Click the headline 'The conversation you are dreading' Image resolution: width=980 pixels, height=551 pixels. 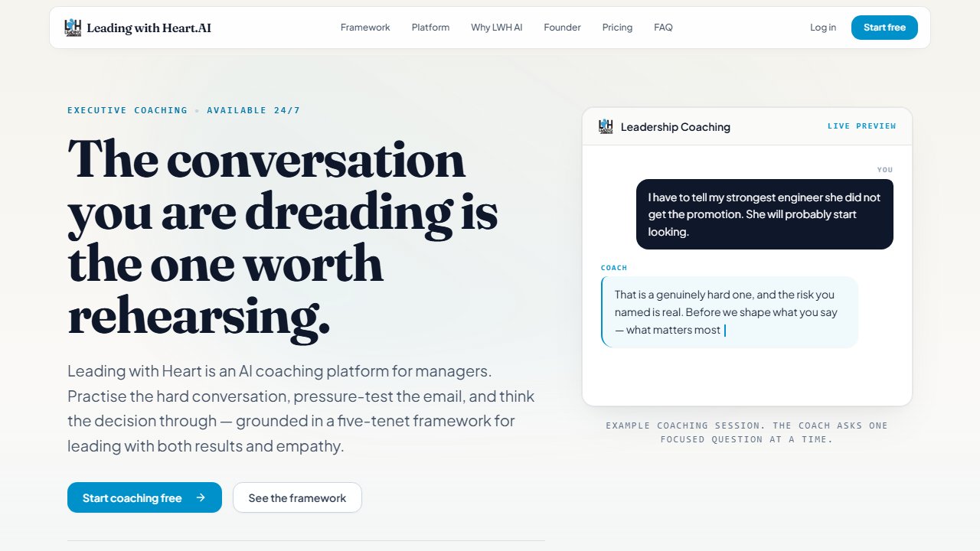pyautogui.click(x=283, y=237)
